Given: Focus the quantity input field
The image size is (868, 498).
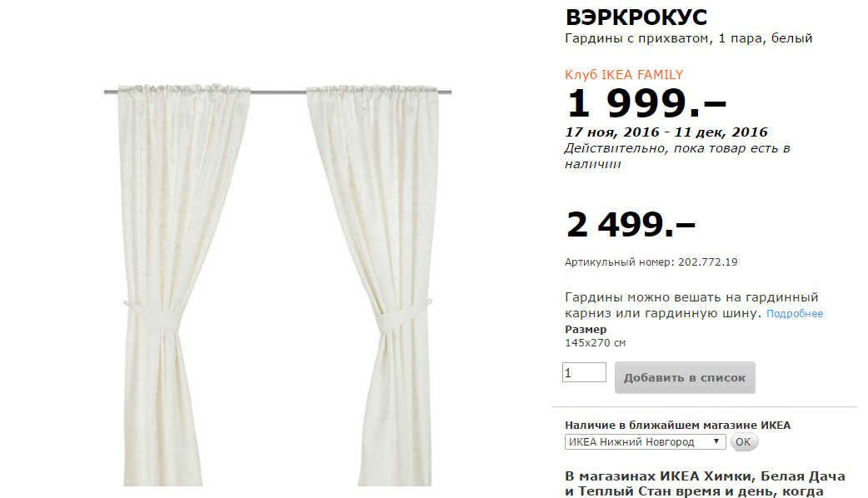Looking at the screenshot, I should pyautogui.click(x=584, y=372).
